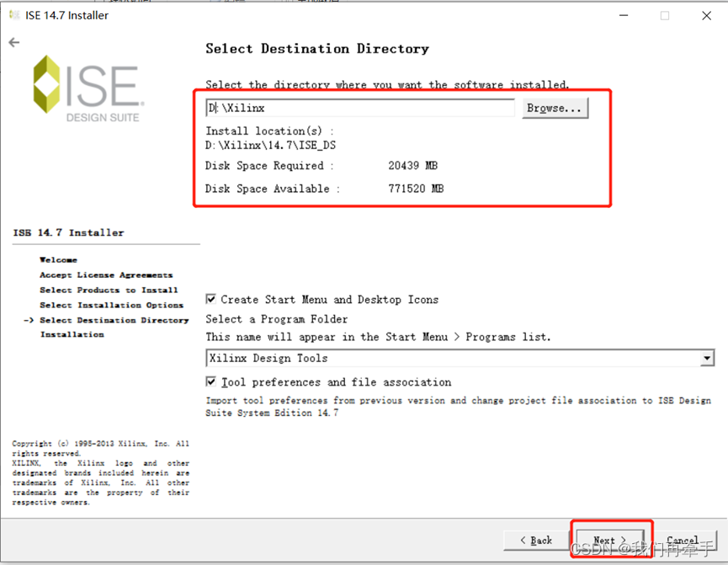Click the Select a Program Folder label

click(x=277, y=319)
